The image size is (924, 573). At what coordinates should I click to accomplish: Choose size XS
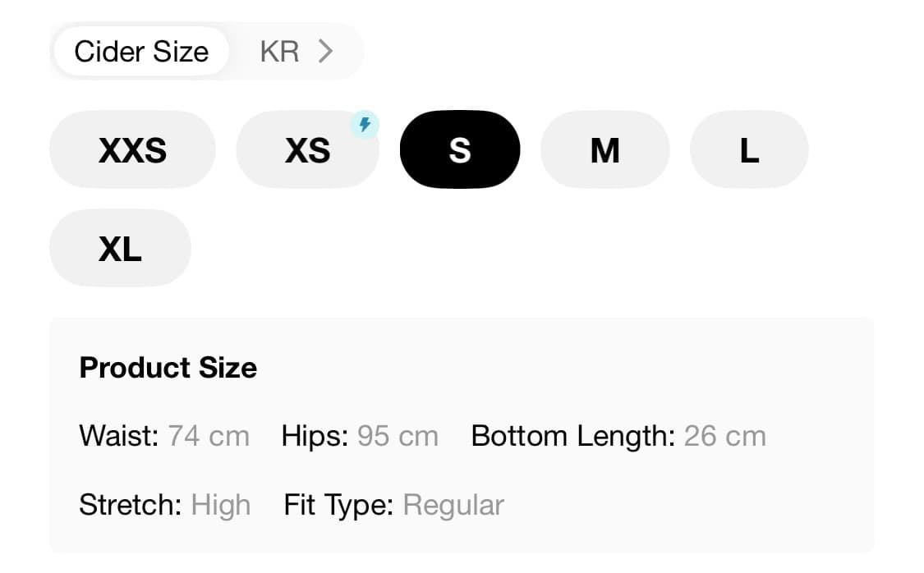click(x=307, y=150)
